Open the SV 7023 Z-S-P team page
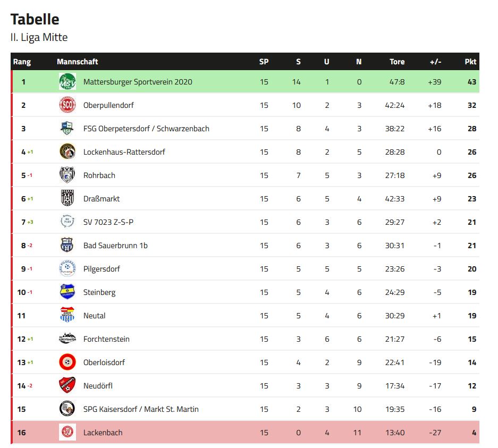The height and width of the screenshot is (448, 498). 108,222
